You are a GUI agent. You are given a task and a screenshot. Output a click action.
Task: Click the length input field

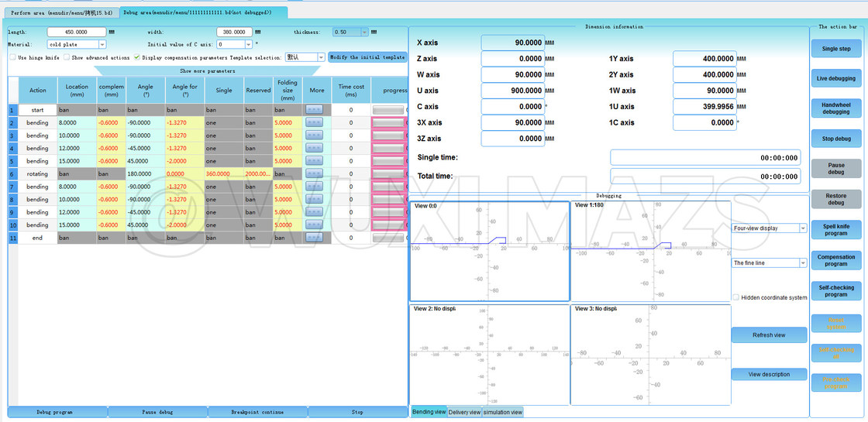(x=76, y=33)
